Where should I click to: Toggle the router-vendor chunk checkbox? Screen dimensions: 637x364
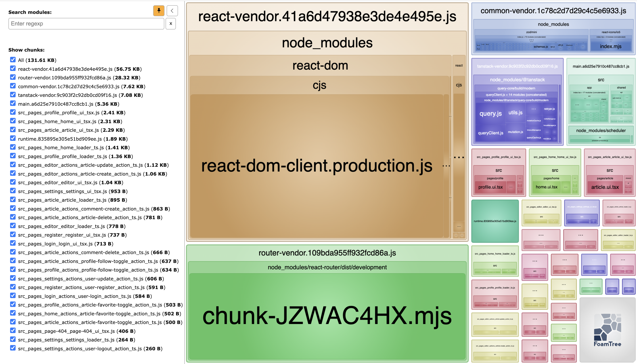pos(13,77)
